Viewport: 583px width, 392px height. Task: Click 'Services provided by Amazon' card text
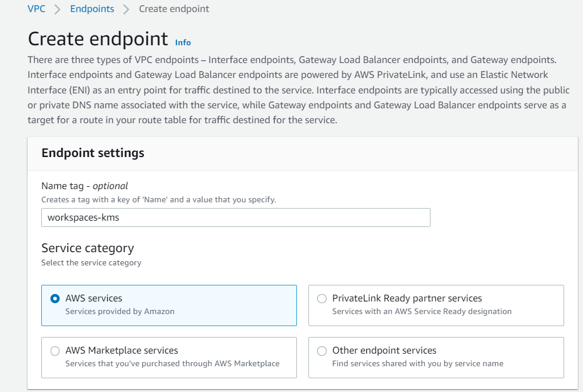click(x=120, y=311)
